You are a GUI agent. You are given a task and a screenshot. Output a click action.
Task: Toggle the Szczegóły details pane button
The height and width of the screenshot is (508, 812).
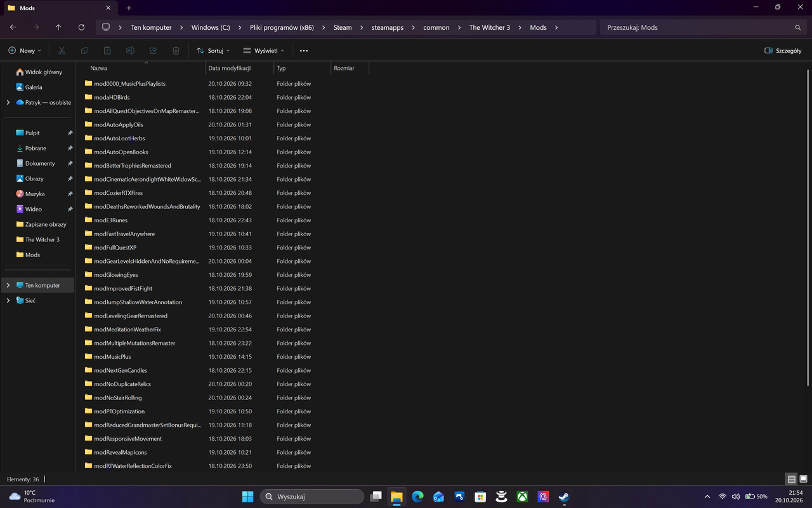pyautogui.click(x=783, y=51)
